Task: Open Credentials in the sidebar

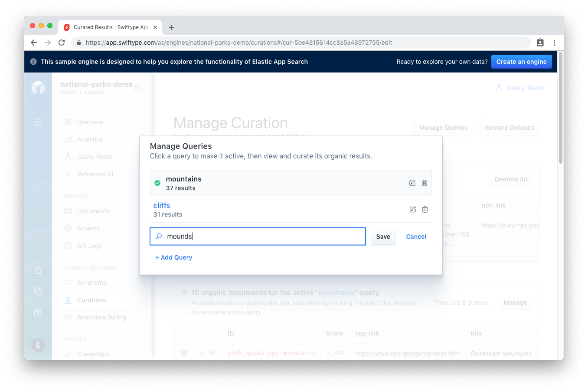Action: click(x=93, y=354)
